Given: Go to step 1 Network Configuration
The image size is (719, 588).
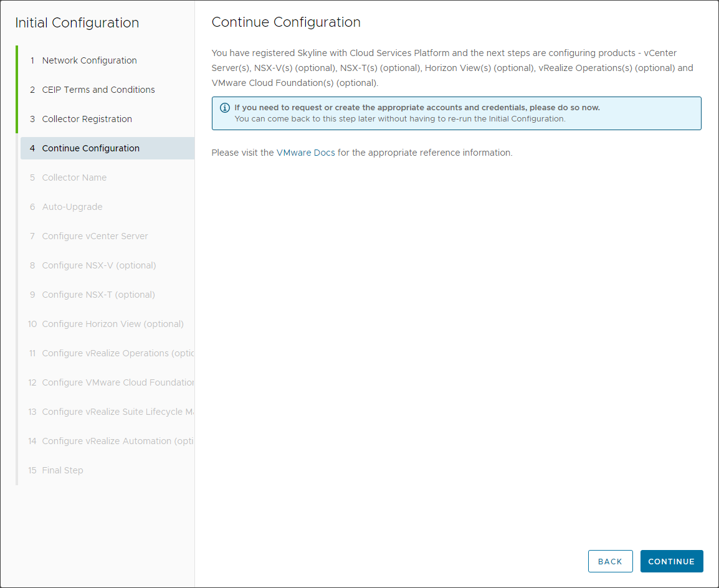Looking at the screenshot, I should click(107, 60).
